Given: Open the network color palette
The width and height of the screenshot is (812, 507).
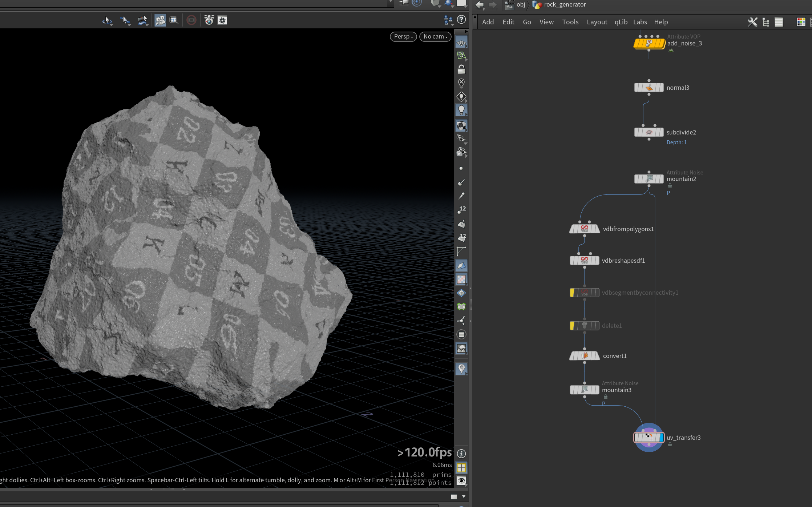Looking at the screenshot, I should (x=801, y=22).
